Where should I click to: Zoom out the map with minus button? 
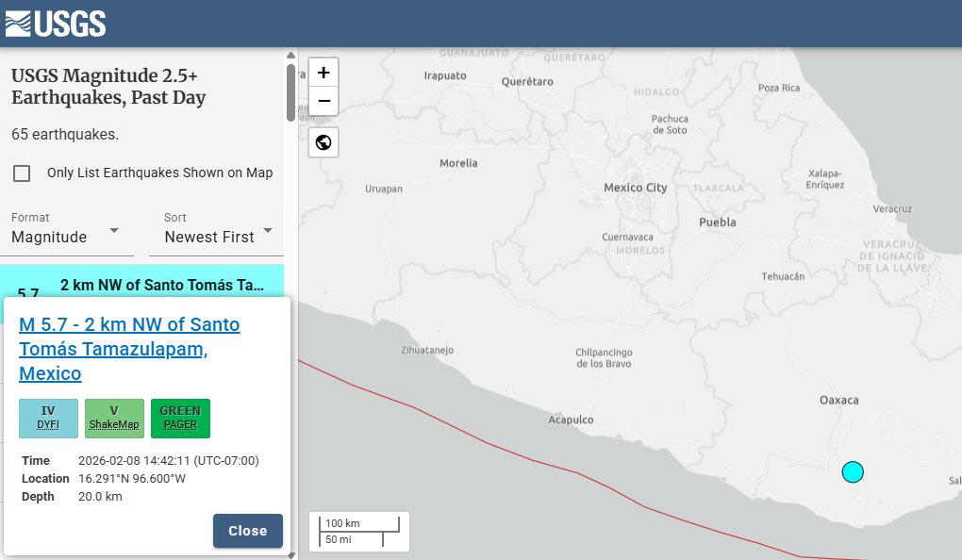click(323, 101)
